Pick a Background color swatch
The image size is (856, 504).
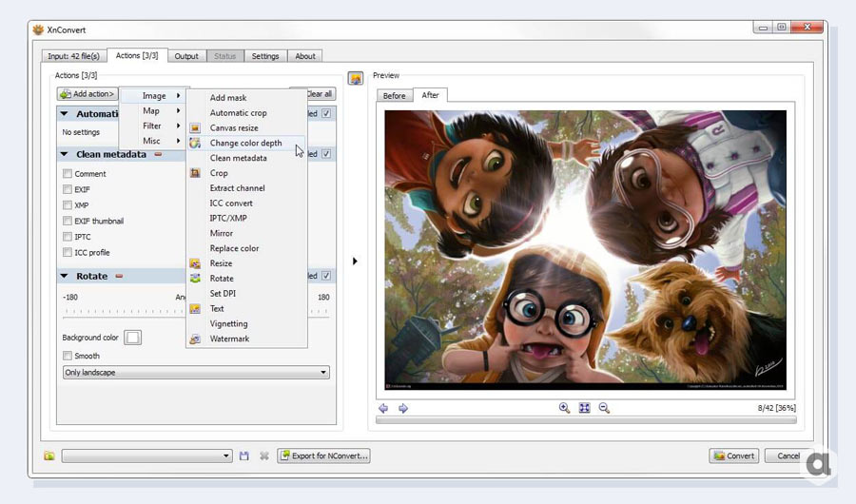point(132,338)
